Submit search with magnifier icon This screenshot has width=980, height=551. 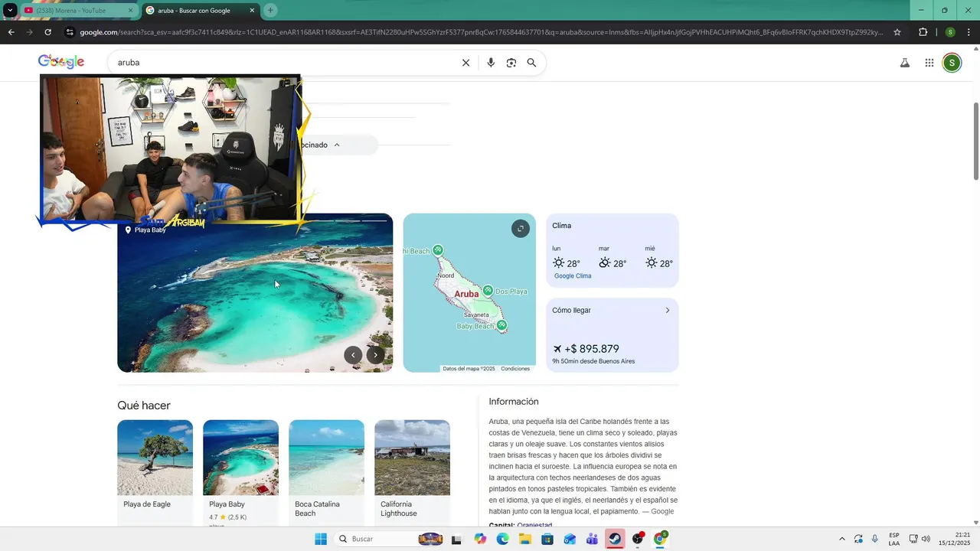531,63
